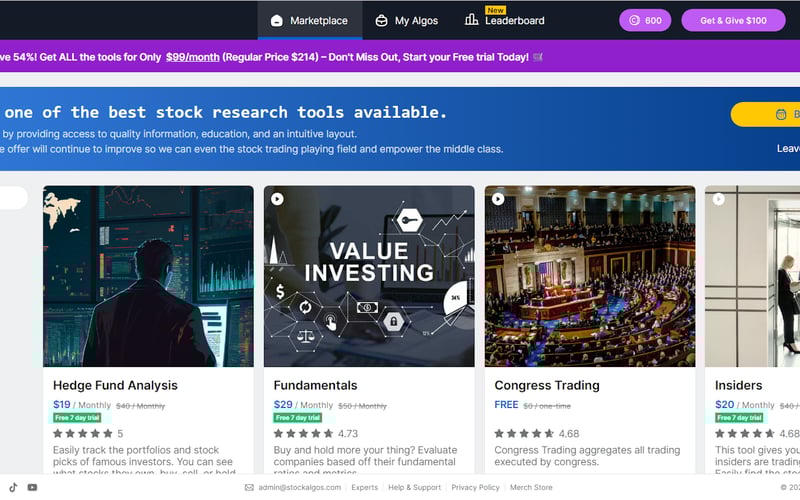The height and width of the screenshot is (500, 800).
Task: Click the Congress Trading description text
Action: click(x=587, y=456)
